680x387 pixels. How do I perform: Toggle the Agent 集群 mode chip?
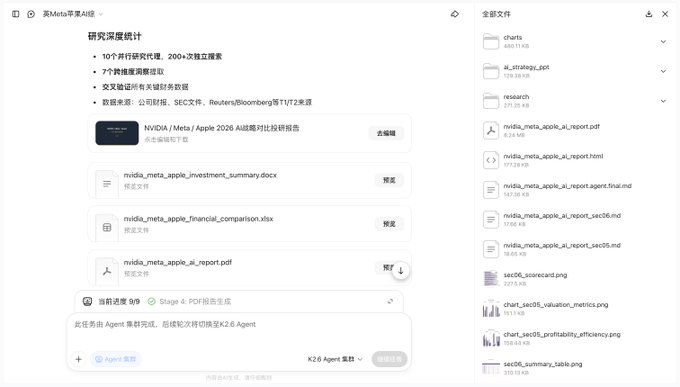pyautogui.click(x=115, y=359)
